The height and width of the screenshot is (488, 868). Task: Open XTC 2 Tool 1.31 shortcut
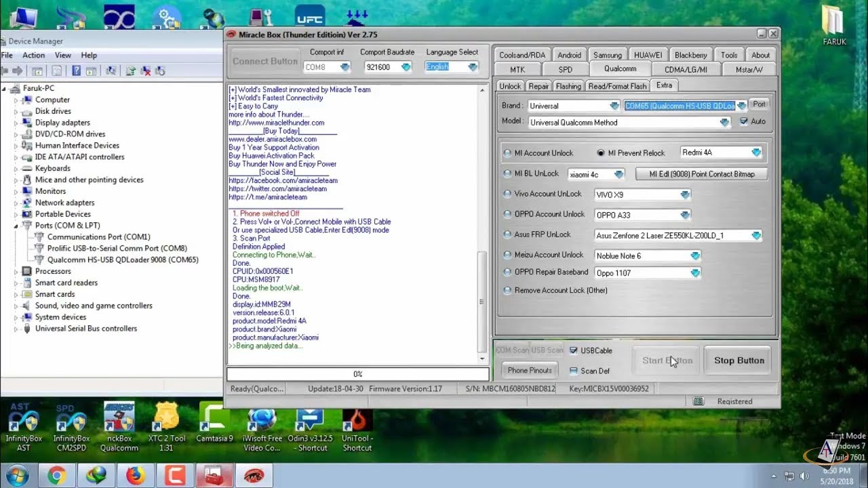click(167, 427)
